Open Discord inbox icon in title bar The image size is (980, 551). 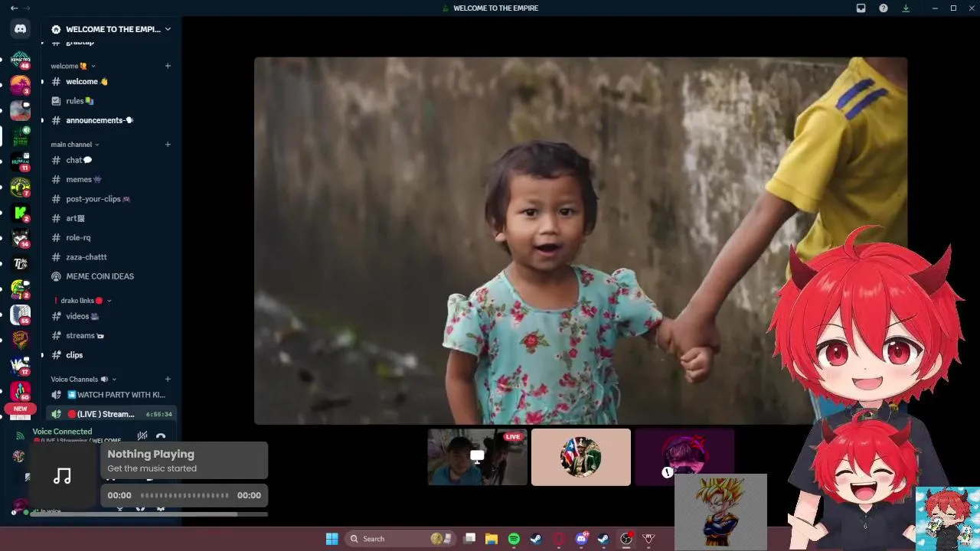(861, 8)
